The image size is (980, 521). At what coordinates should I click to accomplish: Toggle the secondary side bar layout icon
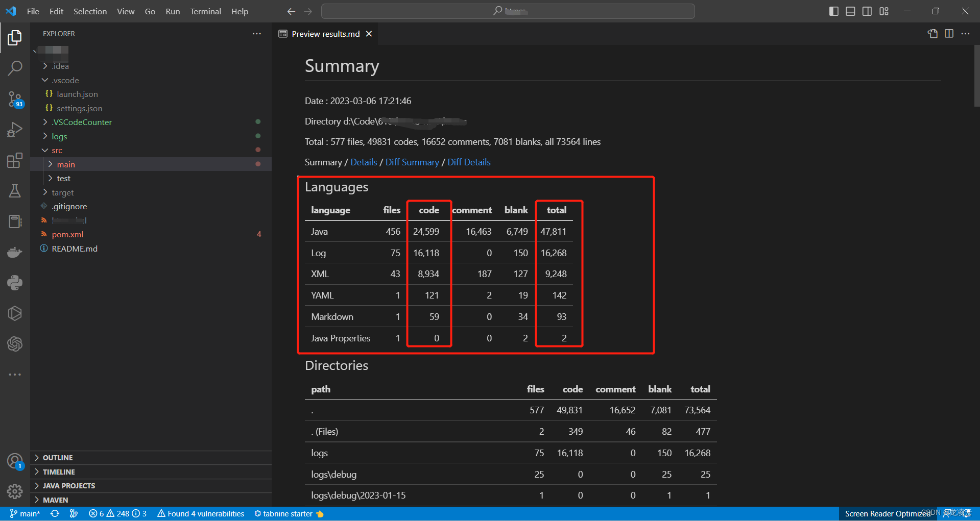coord(867,11)
